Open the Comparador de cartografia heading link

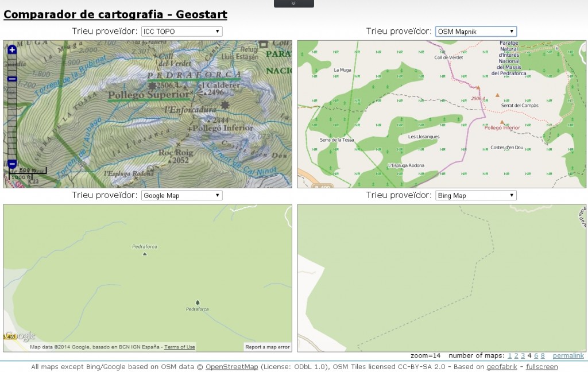pyautogui.click(x=115, y=14)
